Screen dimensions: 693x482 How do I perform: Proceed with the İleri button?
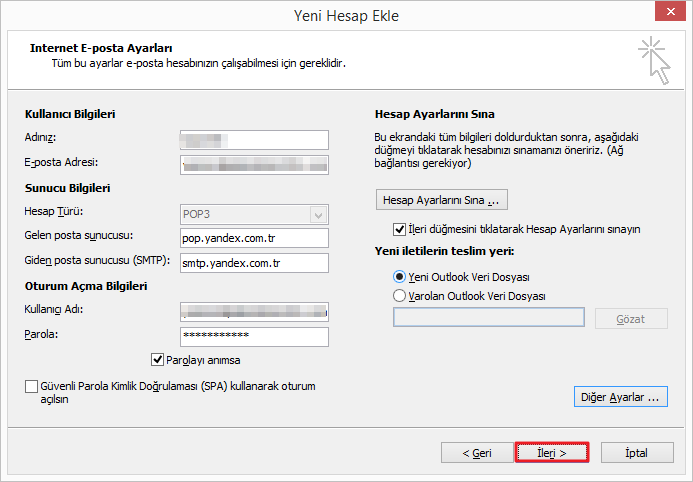(552, 453)
